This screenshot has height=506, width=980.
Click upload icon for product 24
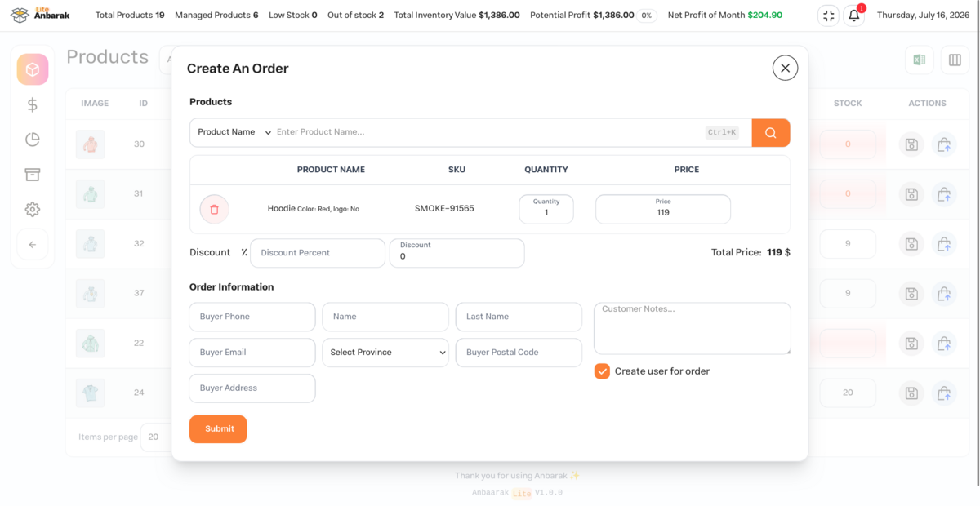pos(944,393)
